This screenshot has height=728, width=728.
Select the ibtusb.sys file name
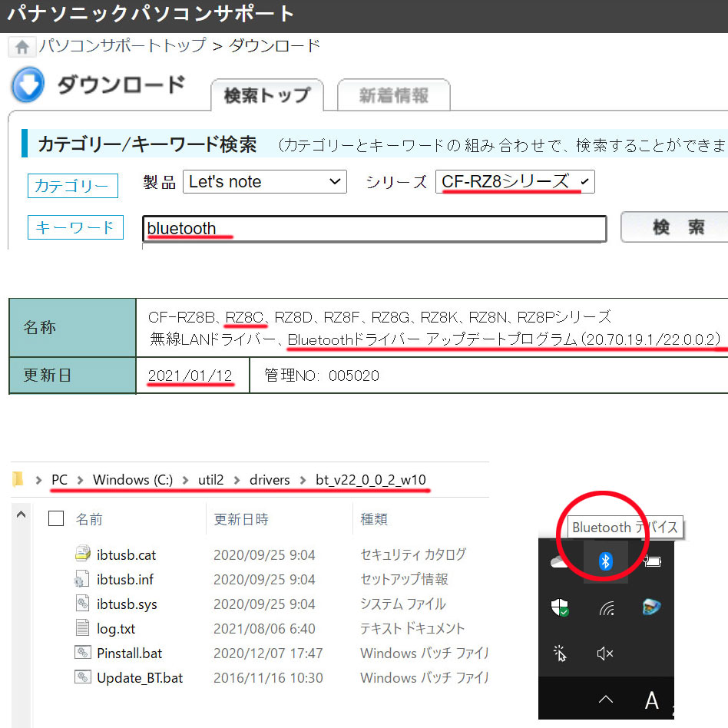coord(127,604)
